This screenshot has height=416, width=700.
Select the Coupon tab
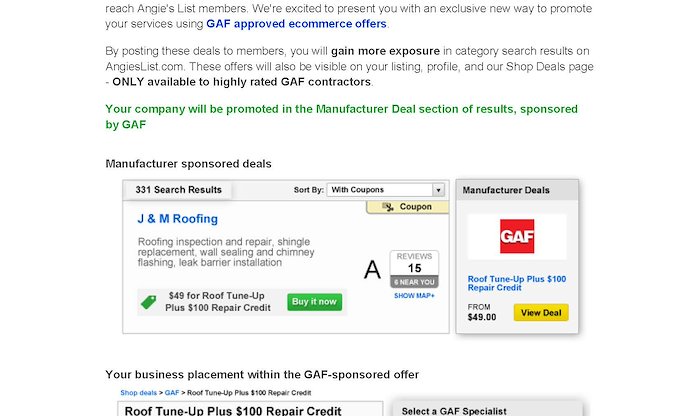click(408, 207)
